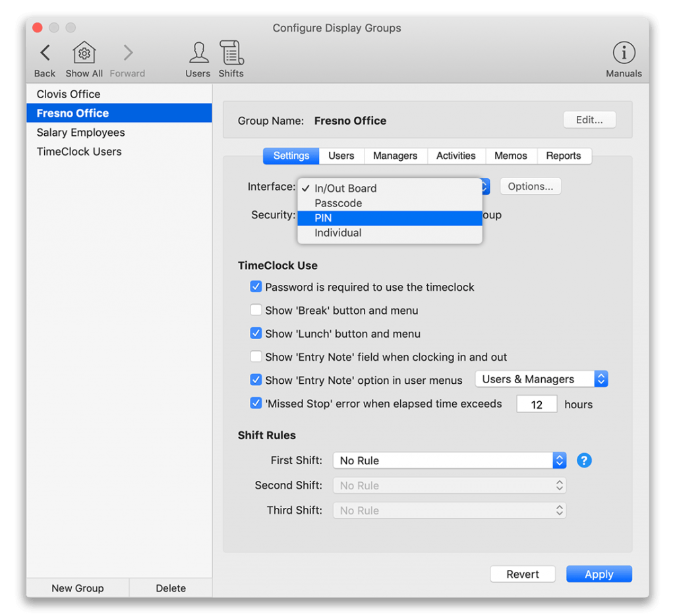675x616 pixels.
Task: Open the Shifts scroll icon
Action: pyautogui.click(x=231, y=53)
